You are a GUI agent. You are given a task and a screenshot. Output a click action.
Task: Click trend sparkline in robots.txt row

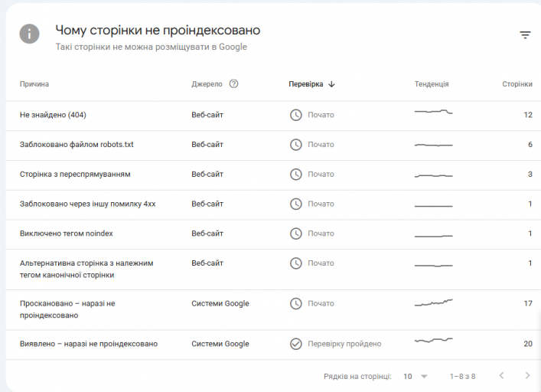[x=433, y=145]
